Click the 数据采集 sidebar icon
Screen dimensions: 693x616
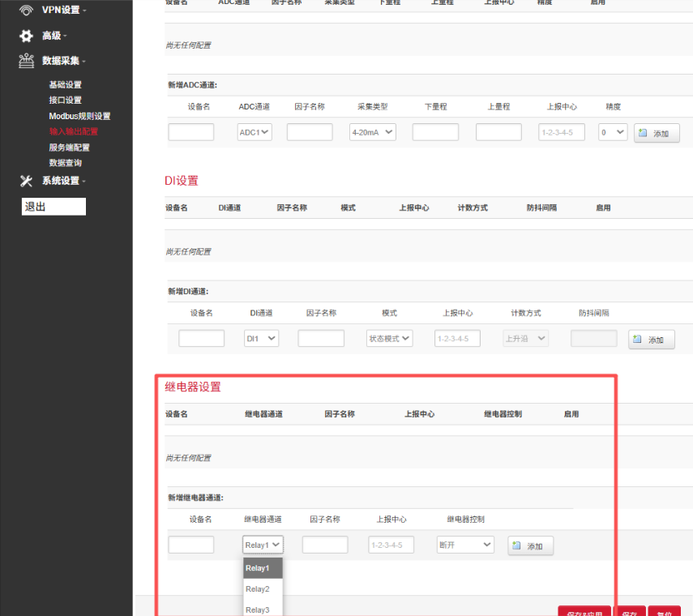pyautogui.click(x=26, y=61)
